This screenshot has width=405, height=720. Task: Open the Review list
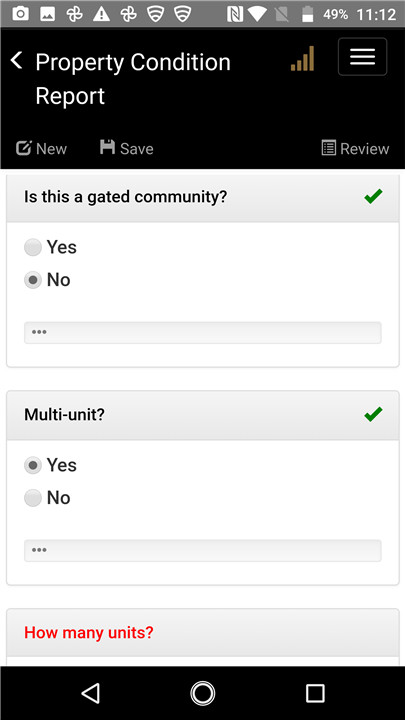(355, 148)
